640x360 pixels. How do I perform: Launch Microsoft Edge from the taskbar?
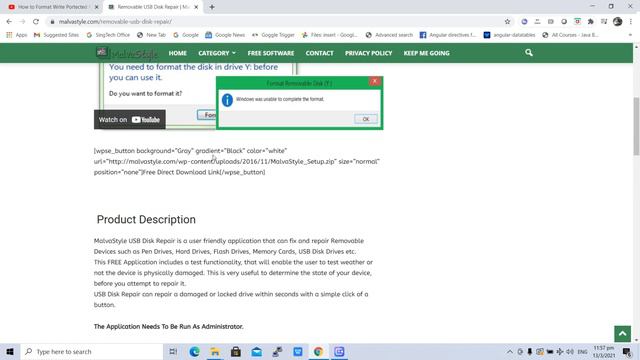click(194, 351)
